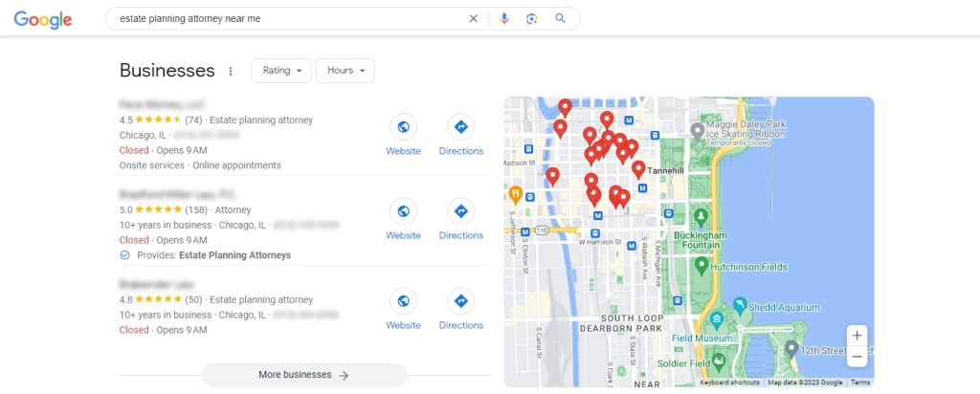Click the 5.0 star rating (158)
The width and height of the screenshot is (980, 394).
[163, 209]
